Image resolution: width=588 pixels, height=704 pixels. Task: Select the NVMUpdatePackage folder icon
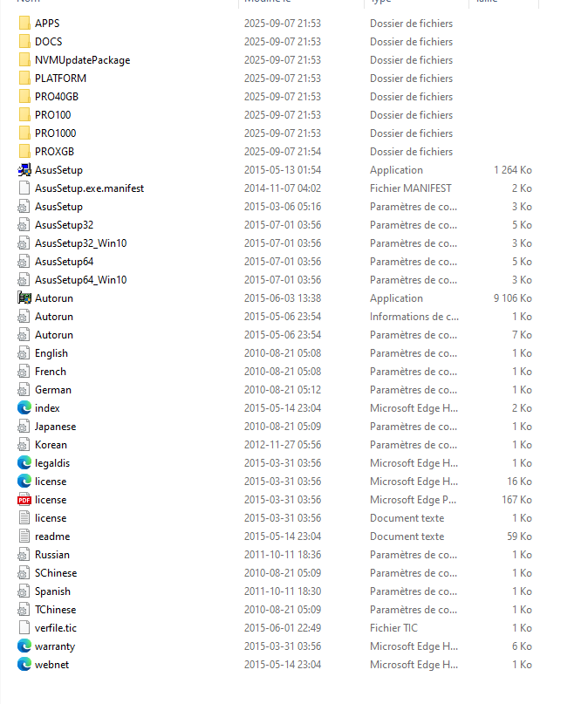24,59
